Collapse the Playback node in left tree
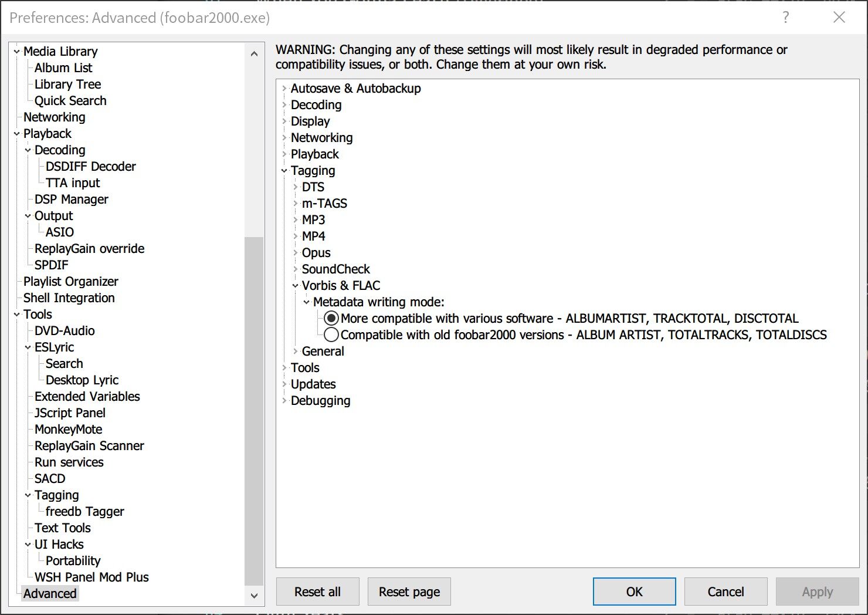Image resolution: width=868 pixels, height=615 pixels. pyautogui.click(x=17, y=134)
